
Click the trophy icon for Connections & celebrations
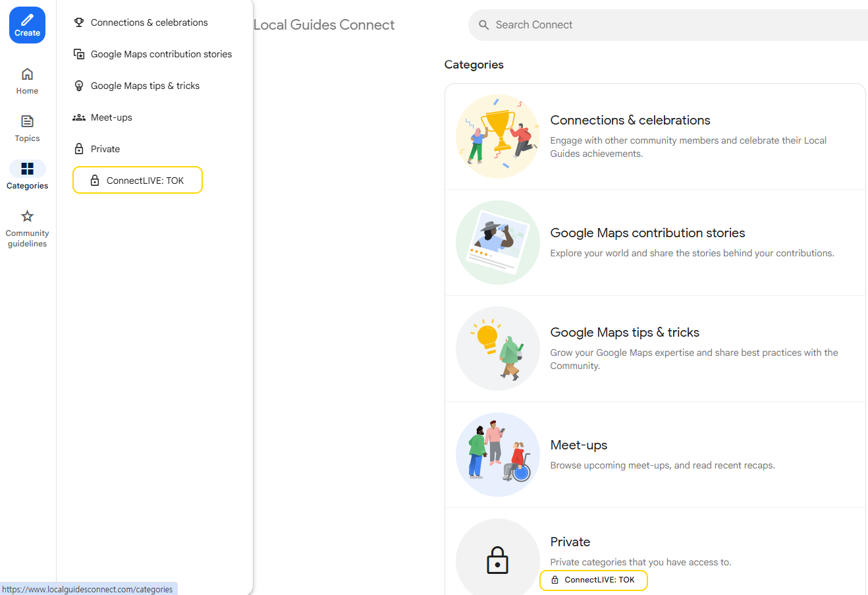79,22
